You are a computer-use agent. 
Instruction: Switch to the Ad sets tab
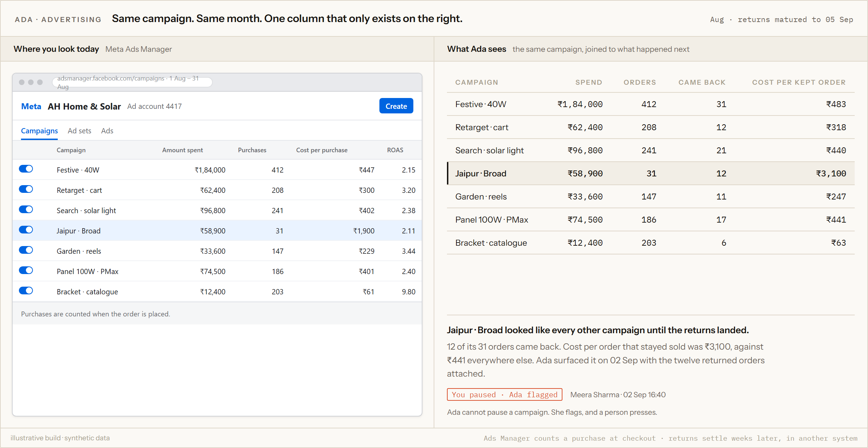click(79, 131)
